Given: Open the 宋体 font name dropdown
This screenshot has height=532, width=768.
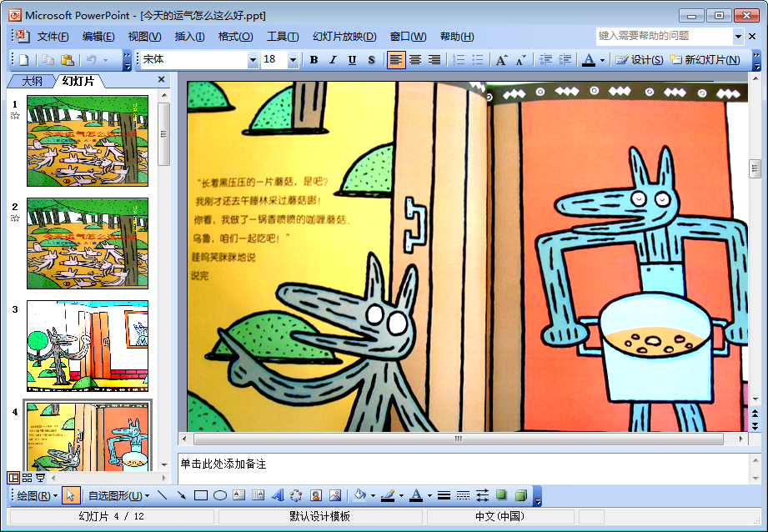Looking at the screenshot, I should click(x=253, y=60).
